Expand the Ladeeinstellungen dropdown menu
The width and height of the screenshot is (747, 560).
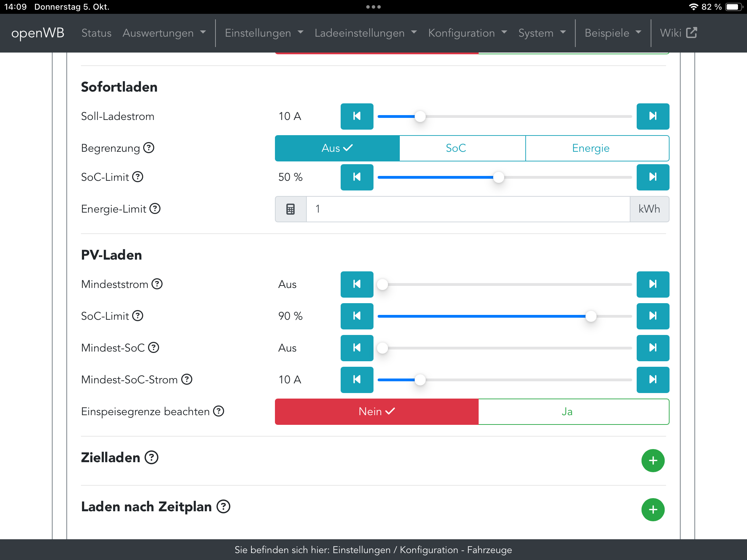tap(365, 33)
